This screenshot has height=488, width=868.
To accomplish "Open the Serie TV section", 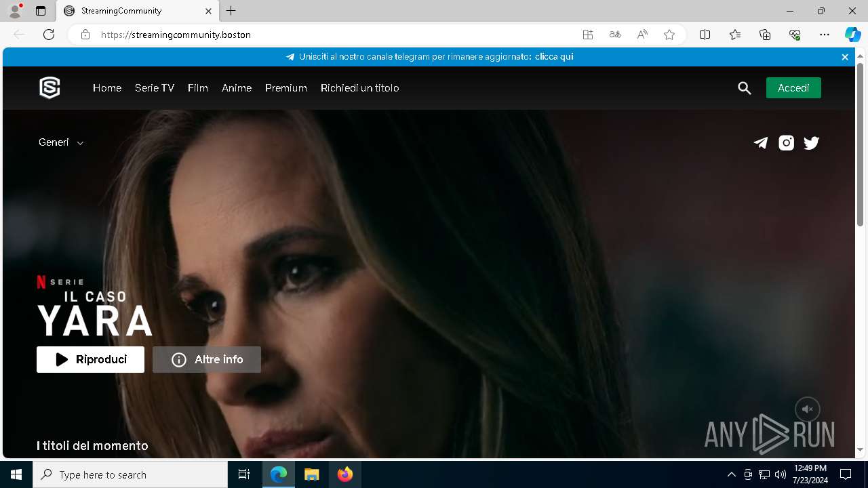I will (155, 88).
